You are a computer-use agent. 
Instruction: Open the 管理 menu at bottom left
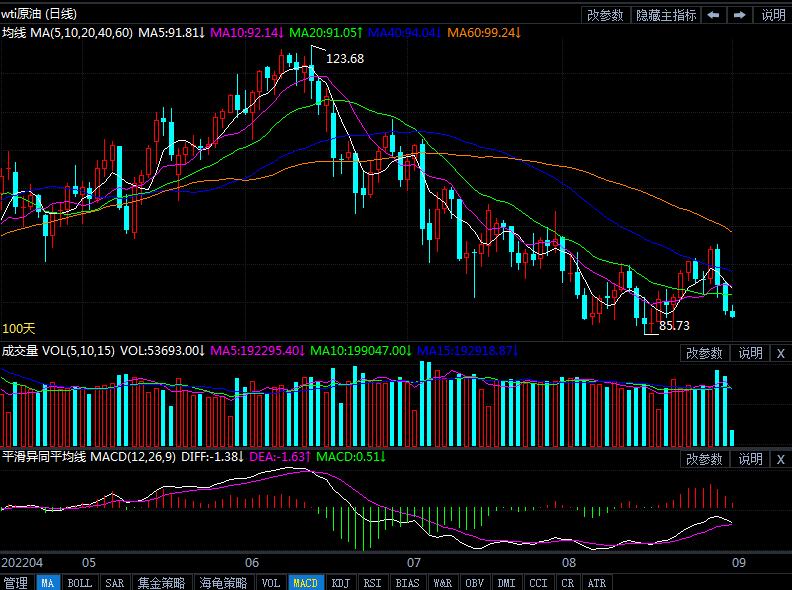tap(16, 582)
